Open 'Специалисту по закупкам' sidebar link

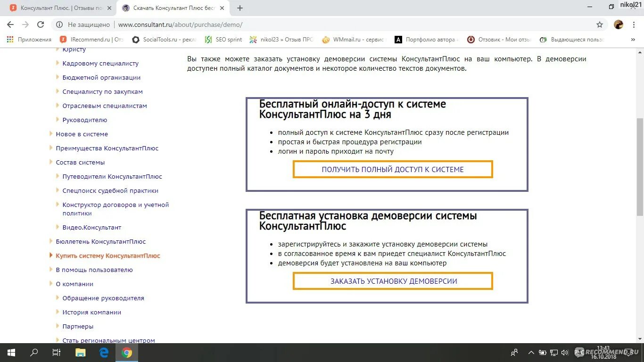[102, 91]
